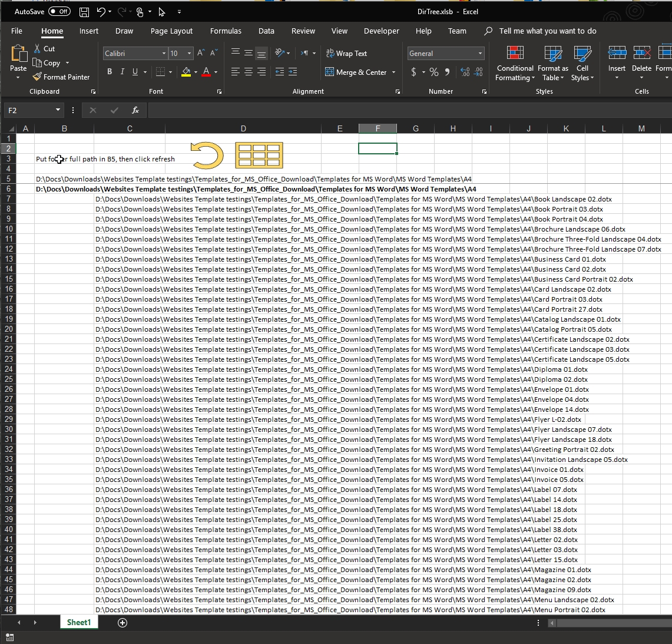Open the Name Box dropdown arrow

[58, 110]
